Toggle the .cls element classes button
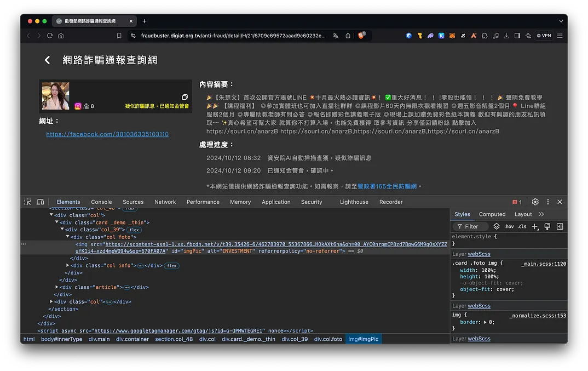The height and width of the screenshot is (371, 588). click(x=522, y=226)
